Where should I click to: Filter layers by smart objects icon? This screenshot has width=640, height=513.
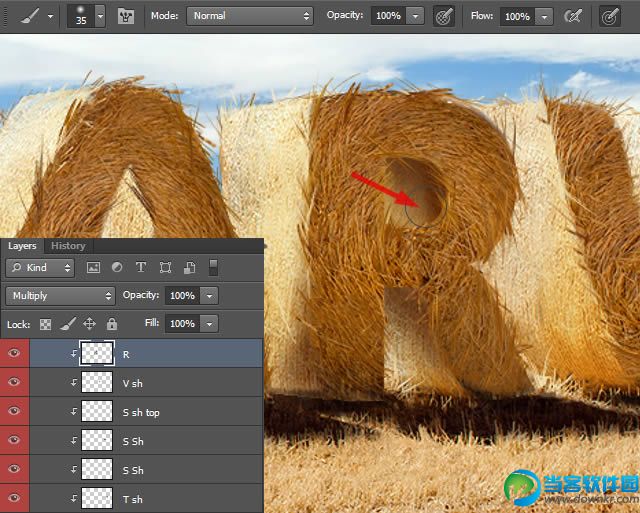coord(188,268)
